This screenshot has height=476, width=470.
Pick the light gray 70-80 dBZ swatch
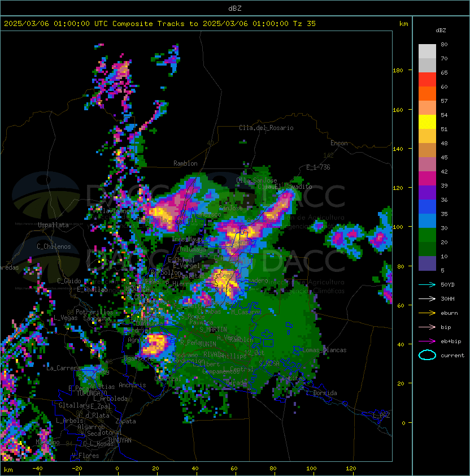pyautogui.click(x=427, y=51)
